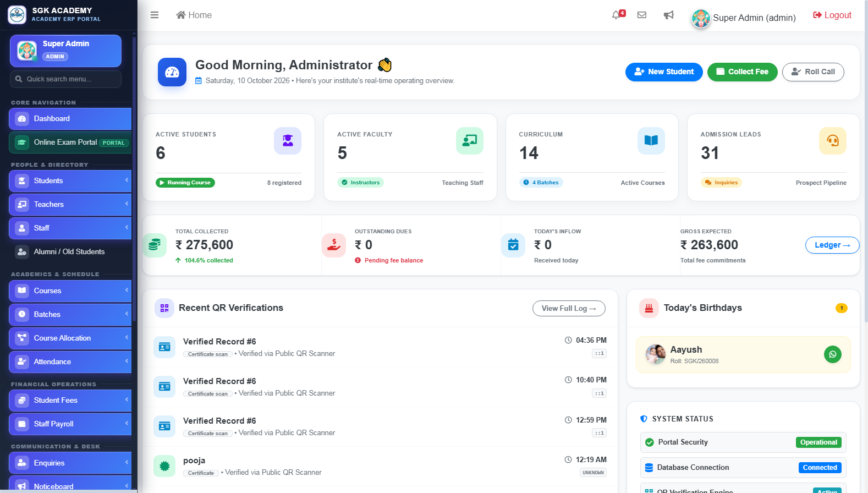Click the Pending fee balance text
Viewport: 868px width, 493px height.
(x=394, y=260)
